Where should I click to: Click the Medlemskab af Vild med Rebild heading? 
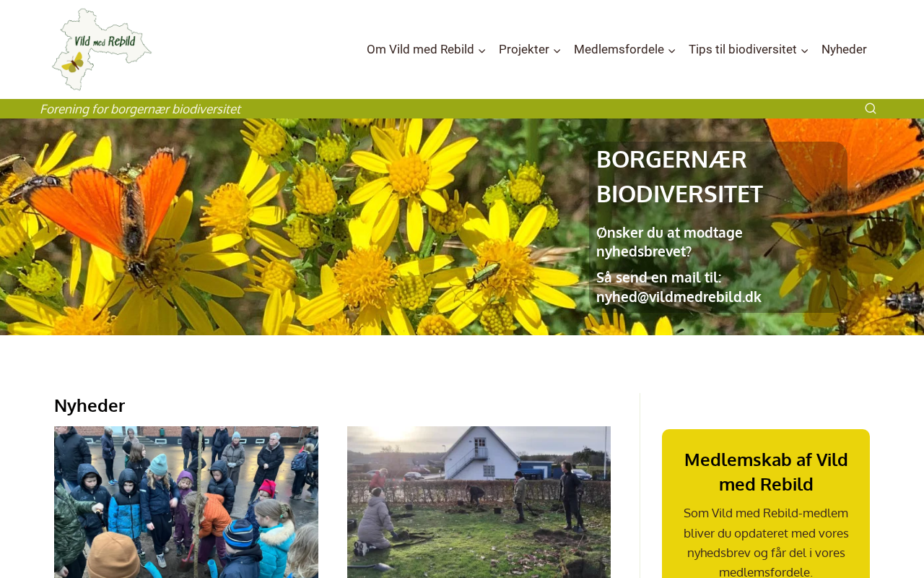(766, 472)
